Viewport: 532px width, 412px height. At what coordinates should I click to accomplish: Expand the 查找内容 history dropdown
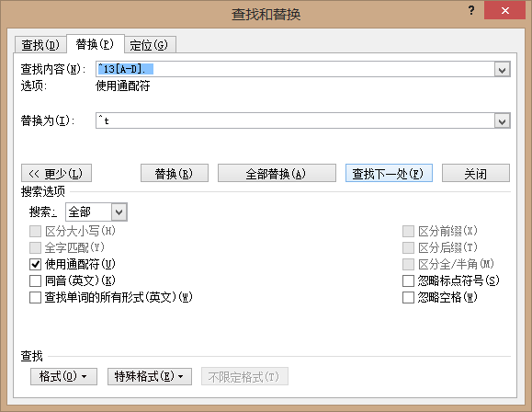(x=503, y=70)
